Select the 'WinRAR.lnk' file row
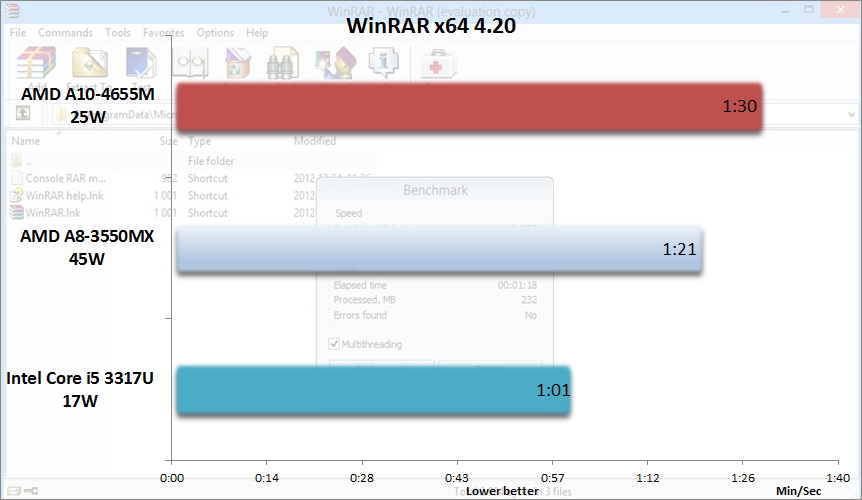 click(x=191, y=213)
